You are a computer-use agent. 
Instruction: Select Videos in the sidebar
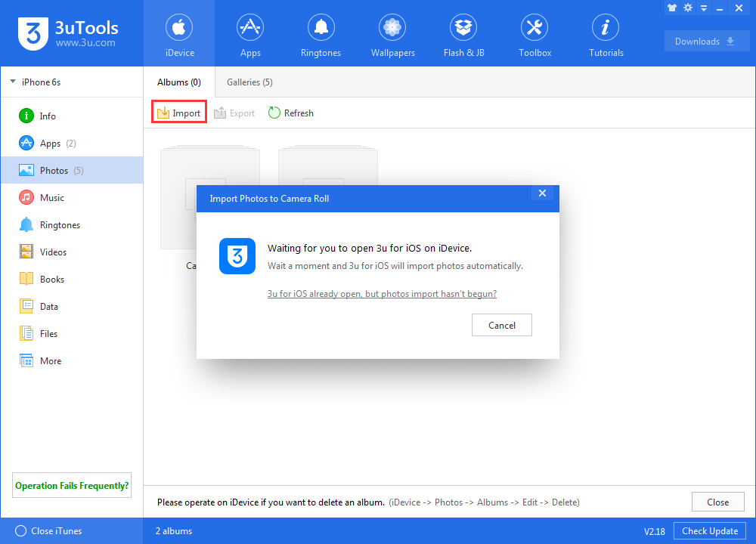click(72, 252)
